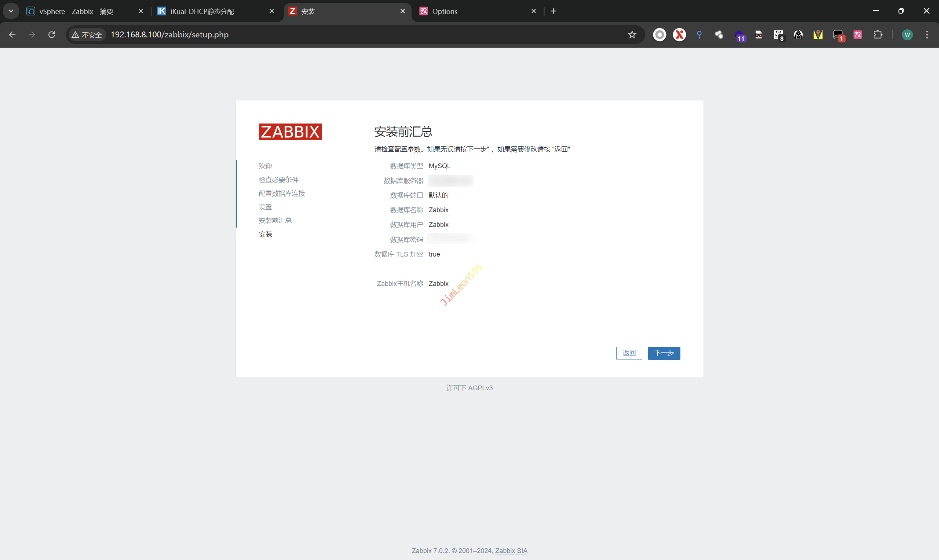Open the AGPLv3 license link
This screenshot has height=560, width=939.
(x=480, y=388)
